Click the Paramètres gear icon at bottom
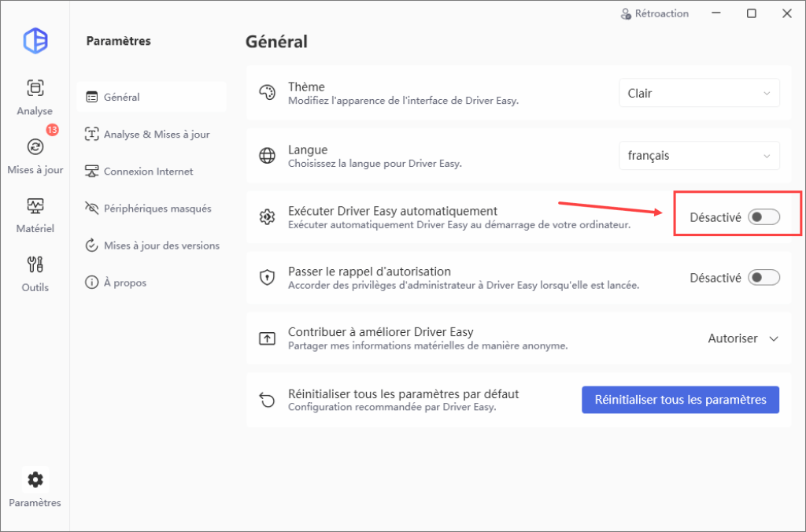806x532 pixels. point(35,479)
